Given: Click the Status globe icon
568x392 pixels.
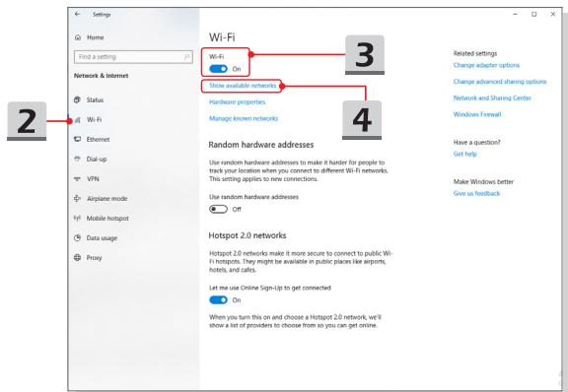Looking at the screenshot, I should pos(77,99).
